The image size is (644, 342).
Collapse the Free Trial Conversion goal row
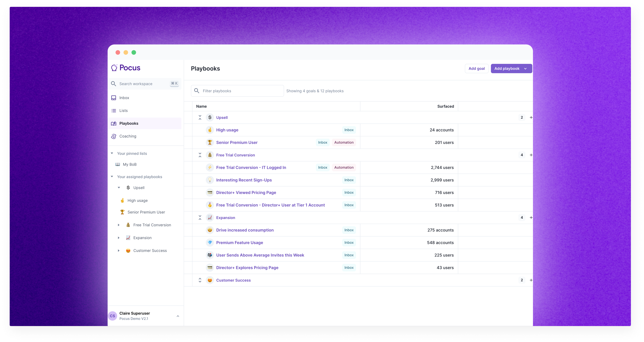[200, 155]
